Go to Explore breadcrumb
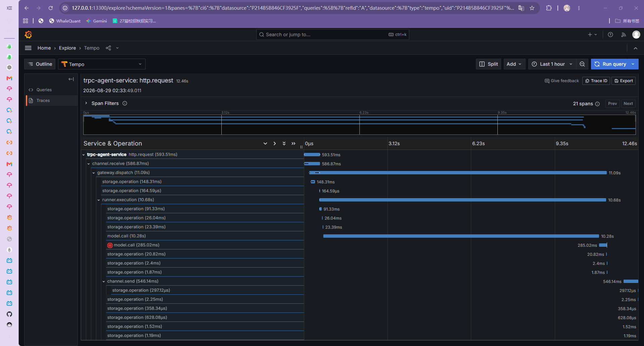This screenshot has width=644, height=346. tap(67, 48)
